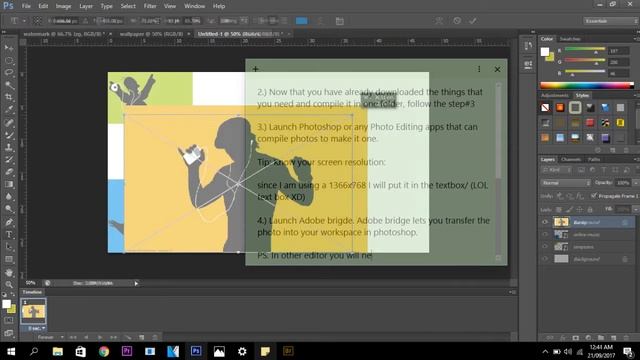Select the Gradient tool

point(9,184)
